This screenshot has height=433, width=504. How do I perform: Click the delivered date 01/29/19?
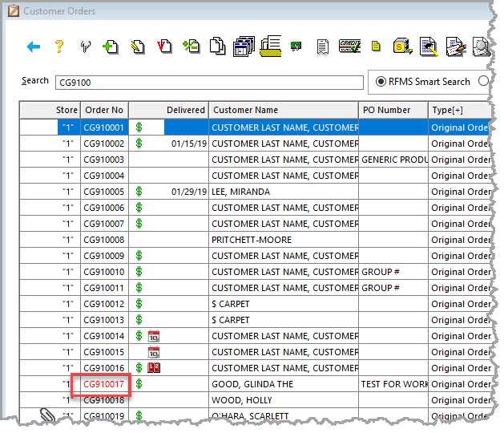[x=189, y=192]
